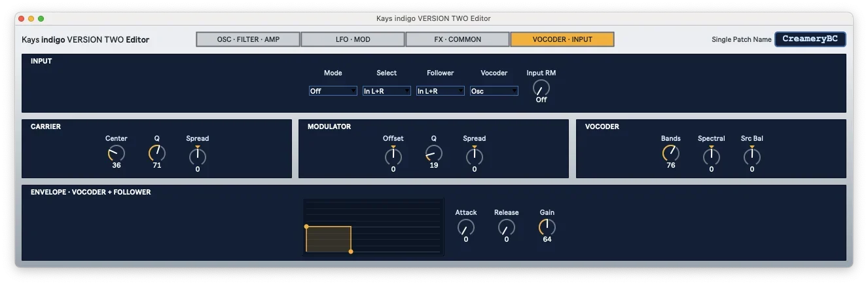Screen dimensions: 868x285
Task: Open the Follower dropdown showing In L+R
Action: point(441,91)
